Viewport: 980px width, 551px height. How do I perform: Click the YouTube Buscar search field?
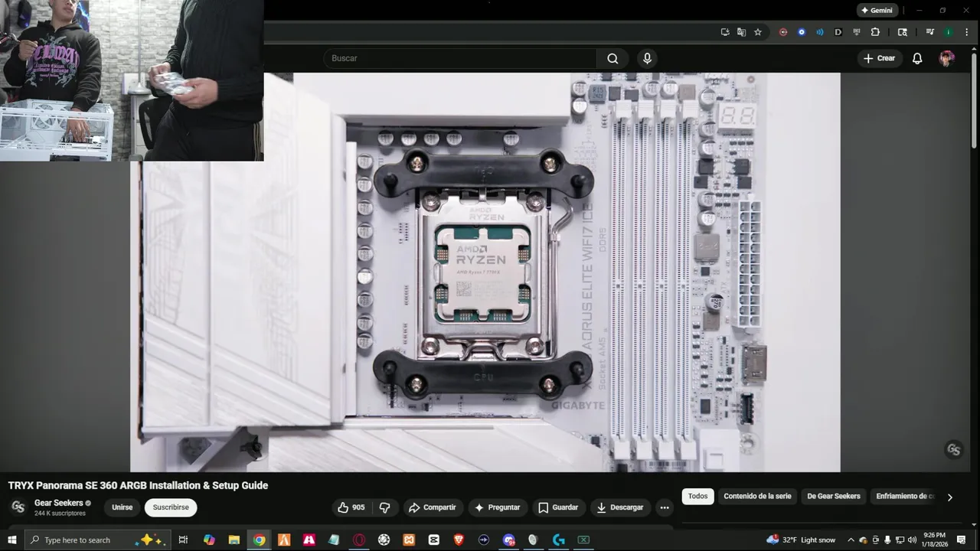[x=459, y=58]
